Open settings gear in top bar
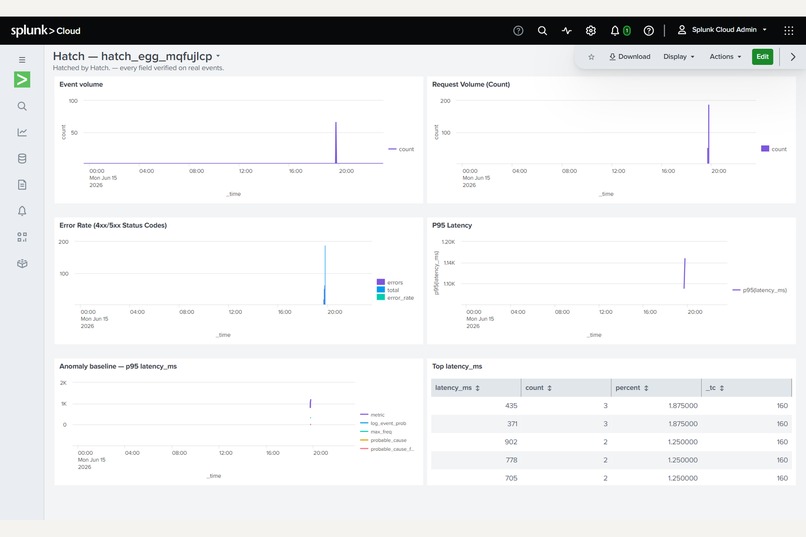The image size is (806, 537). [x=591, y=31]
